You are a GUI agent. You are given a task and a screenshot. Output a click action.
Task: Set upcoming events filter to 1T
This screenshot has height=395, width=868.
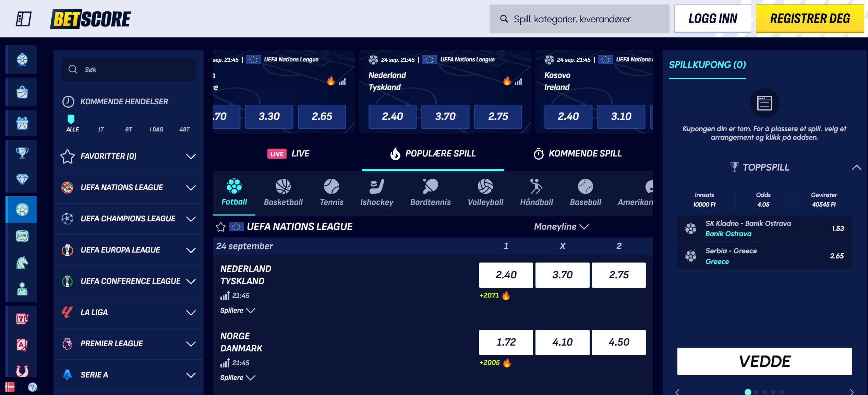(100, 129)
